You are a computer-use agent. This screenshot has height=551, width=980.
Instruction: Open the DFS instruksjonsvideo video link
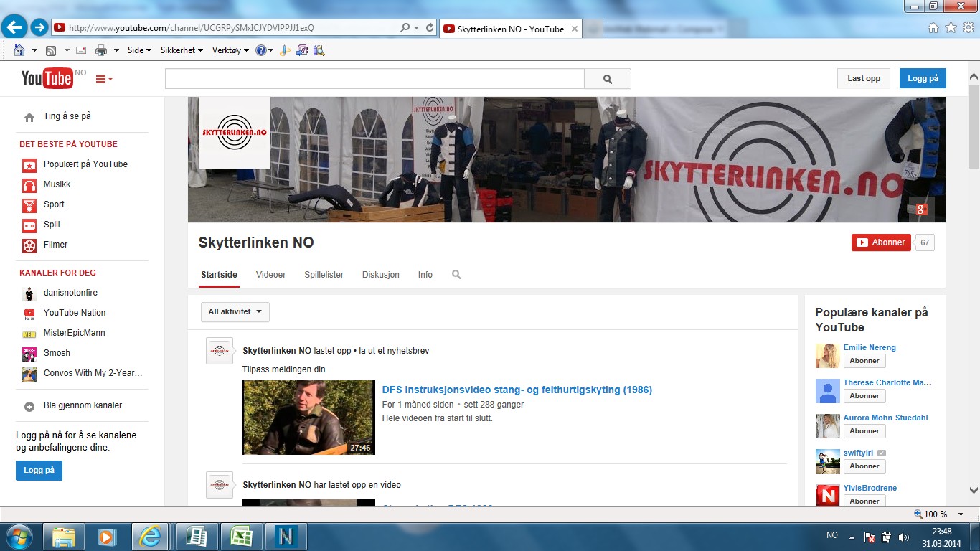click(x=517, y=390)
